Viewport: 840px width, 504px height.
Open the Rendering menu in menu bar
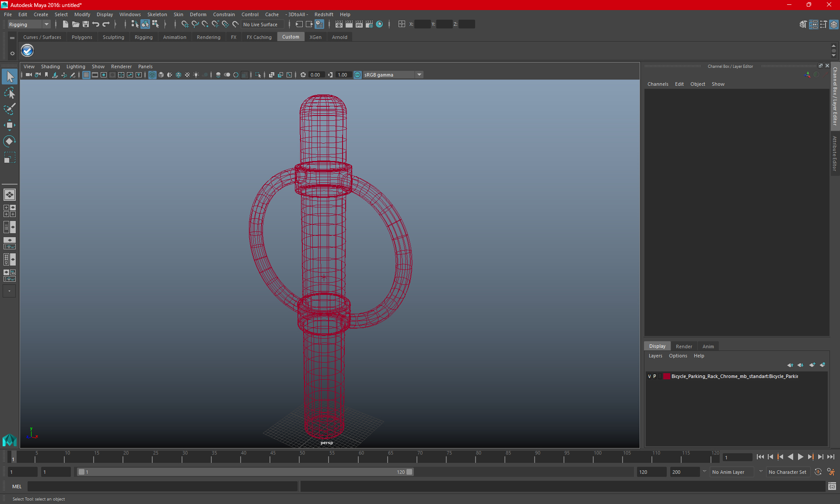[x=208, y=37]
